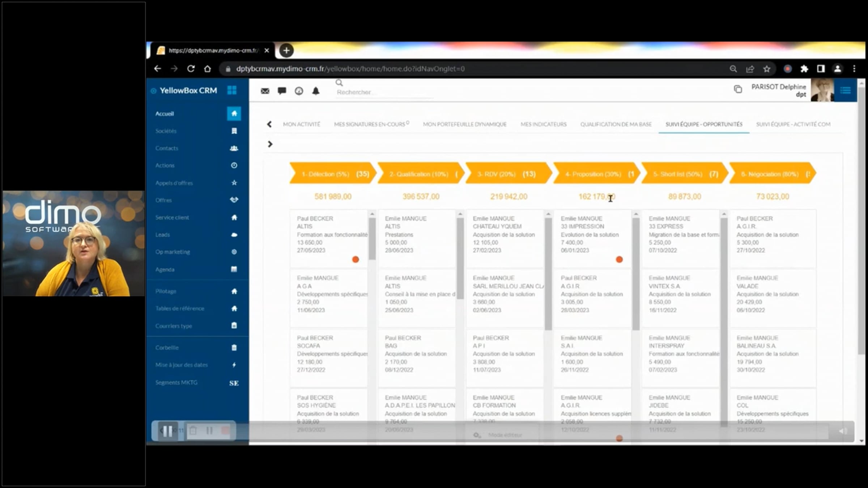Toggle the blue hamburger menu at top right
This screenshot has width=868, height=488.
click(845, 90)
